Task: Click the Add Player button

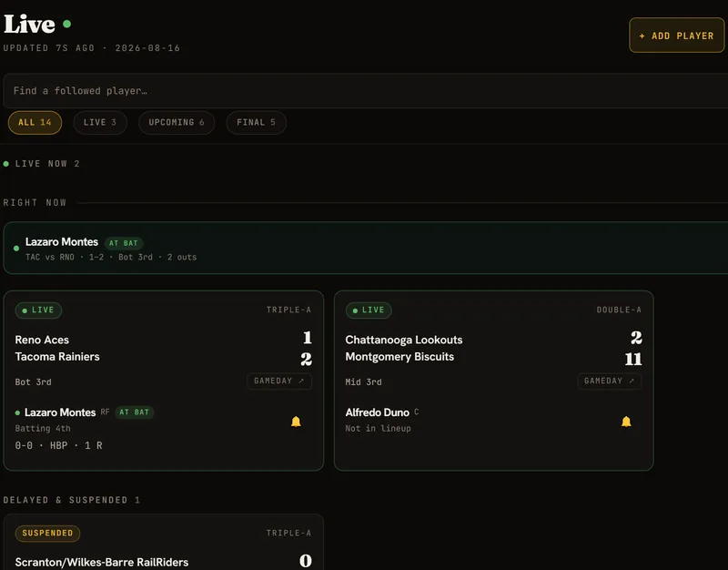Action: (x=676, y=36)
